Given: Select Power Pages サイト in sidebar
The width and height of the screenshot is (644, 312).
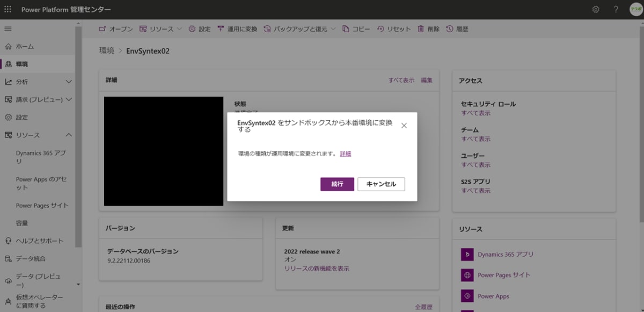Looking at the screenshot, I should (x=42, y=206).
